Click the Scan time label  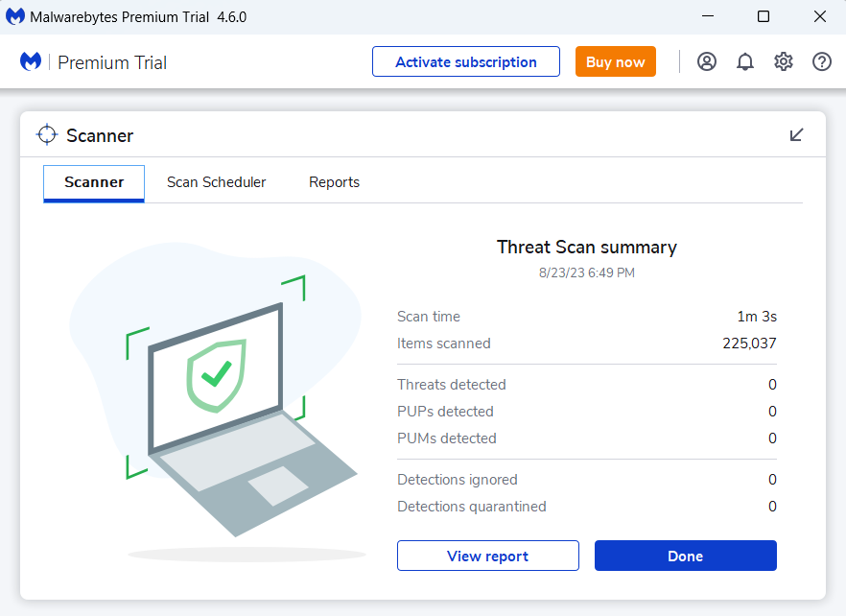pyautogui.click(x=429, y=317)
